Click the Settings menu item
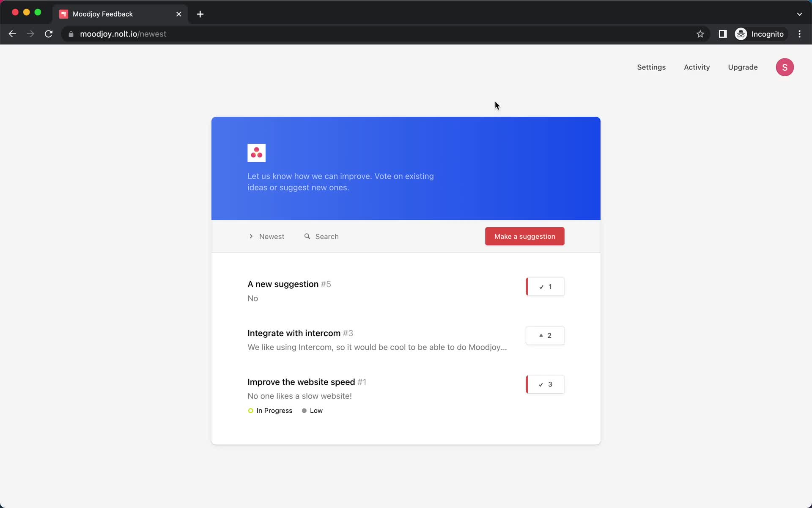The image size is (812, 508). click(x=651, y=67)
